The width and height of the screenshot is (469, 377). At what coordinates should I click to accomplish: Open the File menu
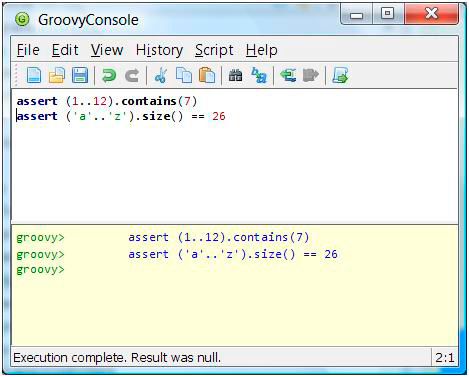pos(28,50)
